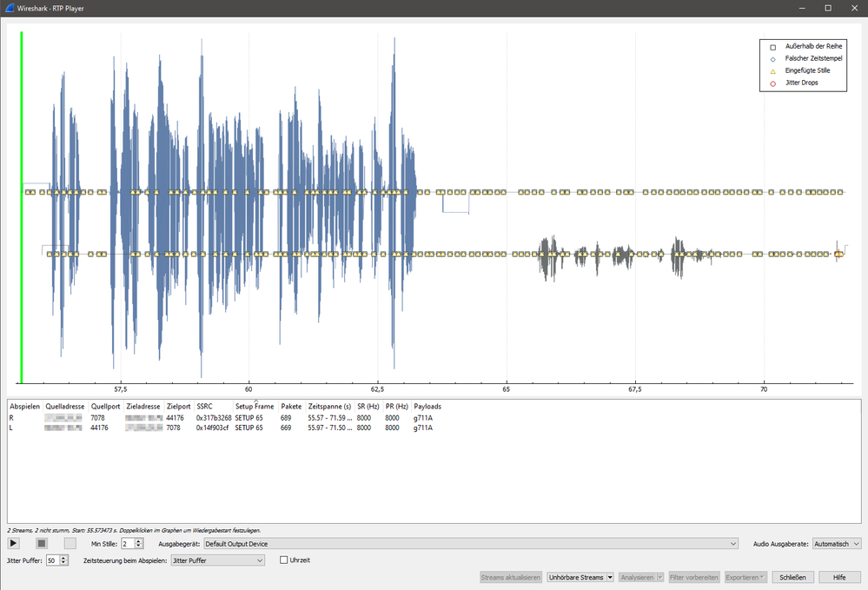This screenshot has height=590, width=868.
Task: Decrease Min Stille with the down arrow
Action: tap(139, 547)
